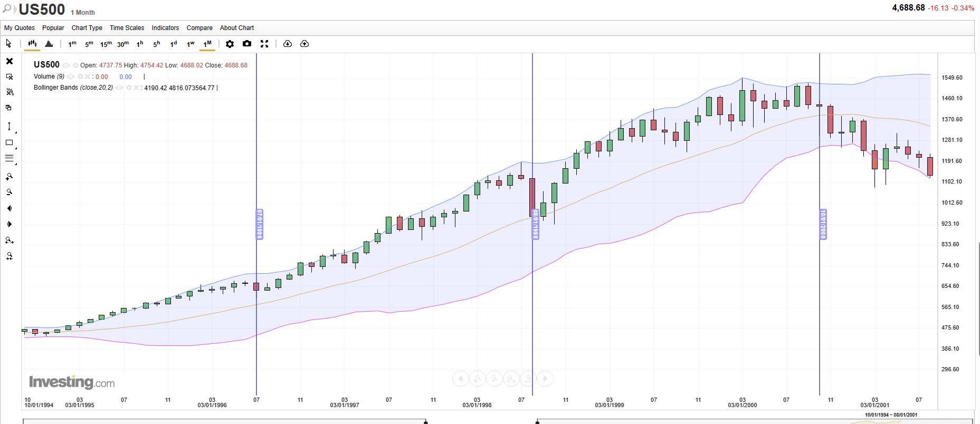This screenshot has height=424, width=980.
Task: Click the cloud download (load chart) icon
Action: 288,44
